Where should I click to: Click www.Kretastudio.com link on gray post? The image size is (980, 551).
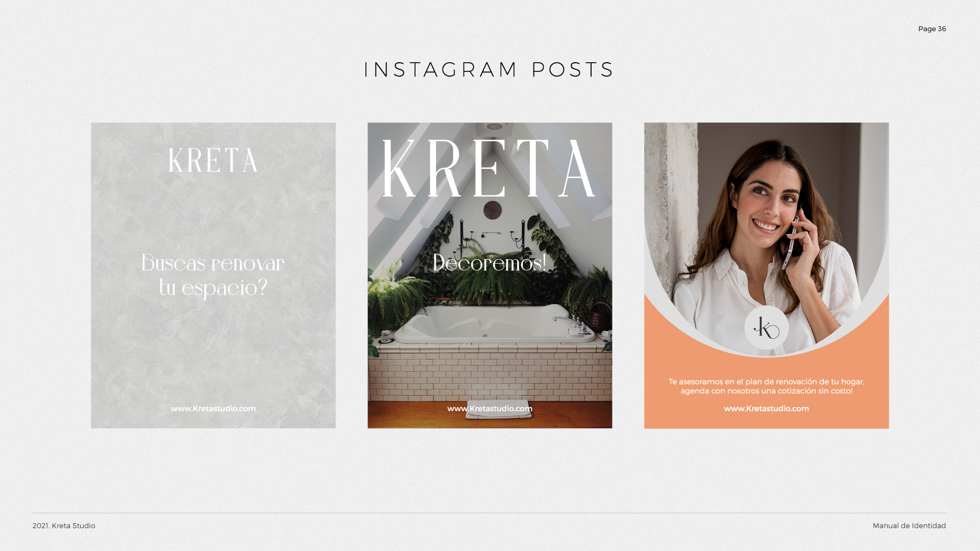click(x=213, y=409)
